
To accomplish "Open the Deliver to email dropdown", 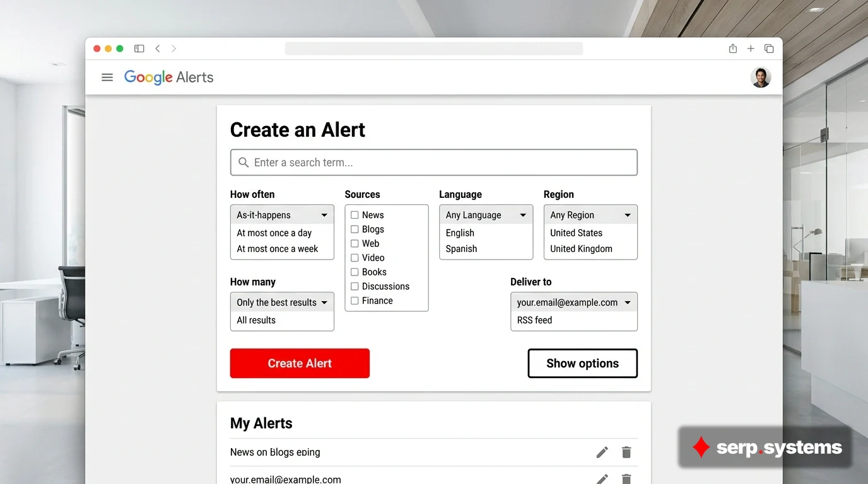I will 574,302.
